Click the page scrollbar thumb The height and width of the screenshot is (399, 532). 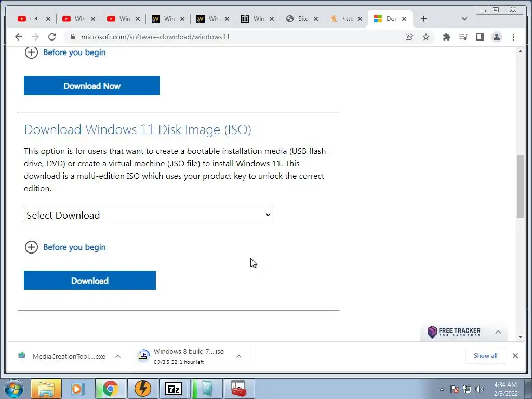(x=520, y=186)
